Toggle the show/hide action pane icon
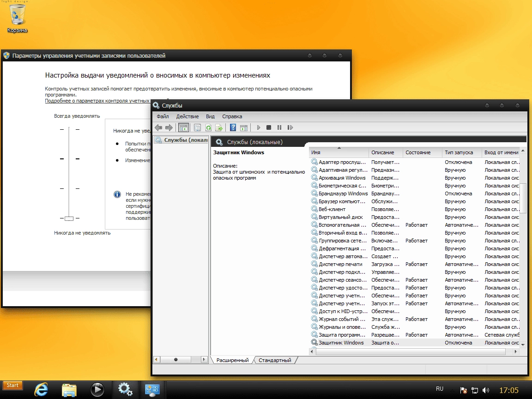This screenshot has height=399, width=532. pyautogui.click(x=244, y=127)
